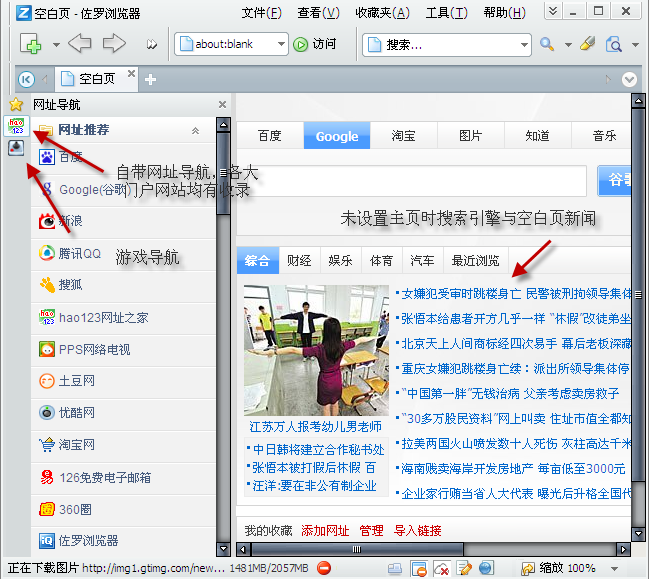
Task: Click the find-in-page magnifier icon
Action: (614, 44)
